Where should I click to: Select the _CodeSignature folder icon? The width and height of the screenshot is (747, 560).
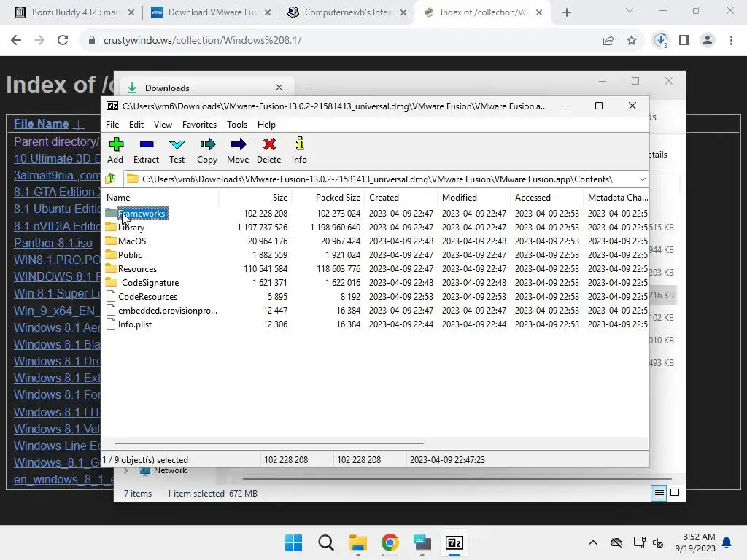(x=111, y=282)
